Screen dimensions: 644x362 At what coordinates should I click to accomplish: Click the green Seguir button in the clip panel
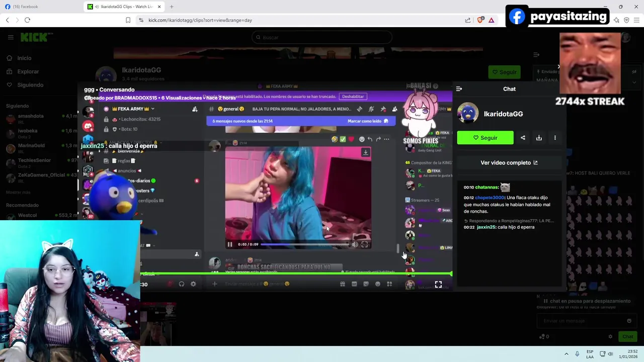[x=485, y=138]
